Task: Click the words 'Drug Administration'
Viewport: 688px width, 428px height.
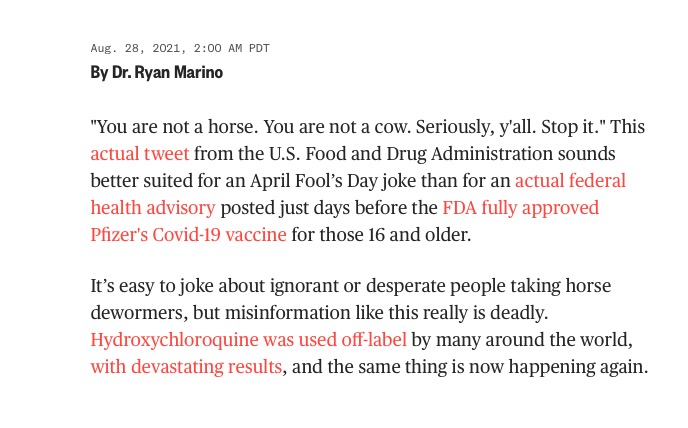Action: click(x=470, y=154)
